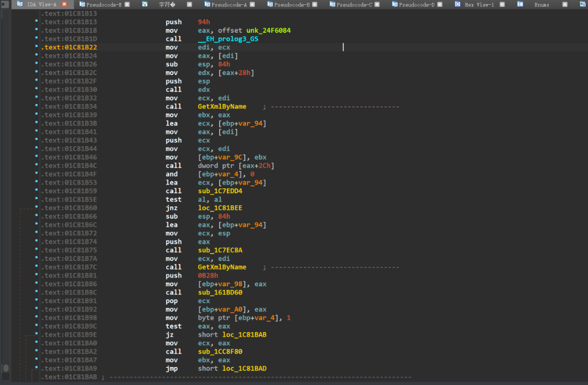Select operand dword ptr [eax+2Ch]

[x=236, y=166]
